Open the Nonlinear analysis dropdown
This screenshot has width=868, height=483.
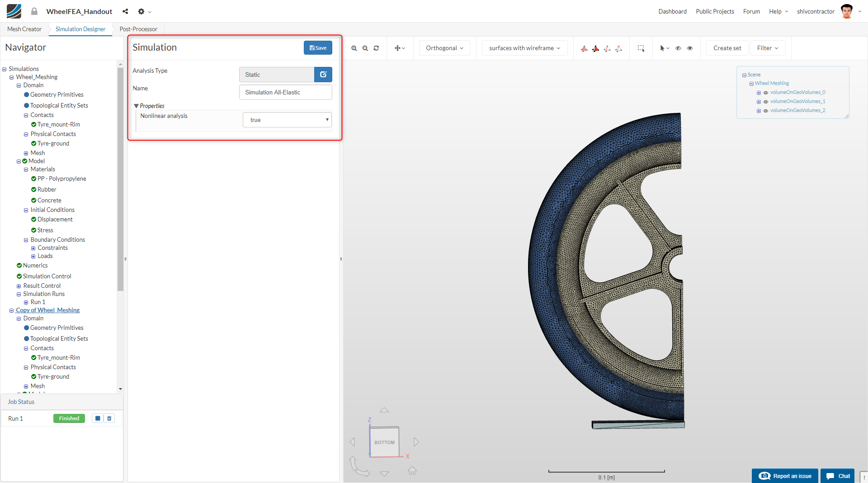point(287,120)
